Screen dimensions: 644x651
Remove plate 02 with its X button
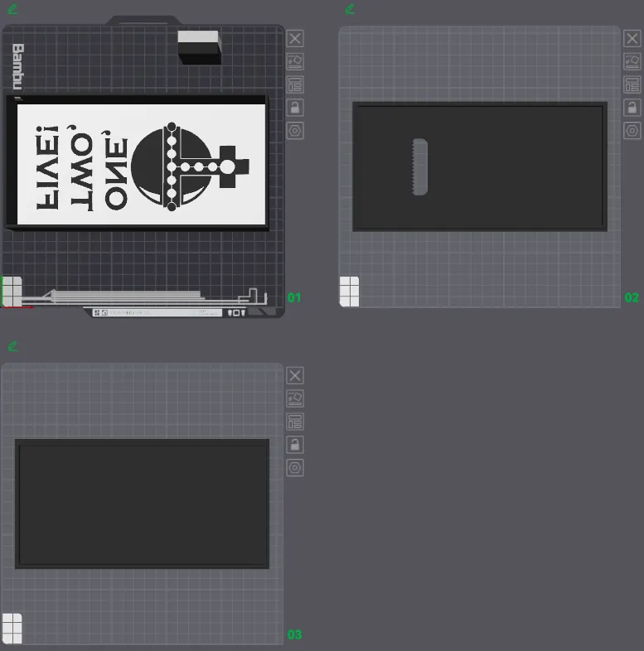coord(632,39)
